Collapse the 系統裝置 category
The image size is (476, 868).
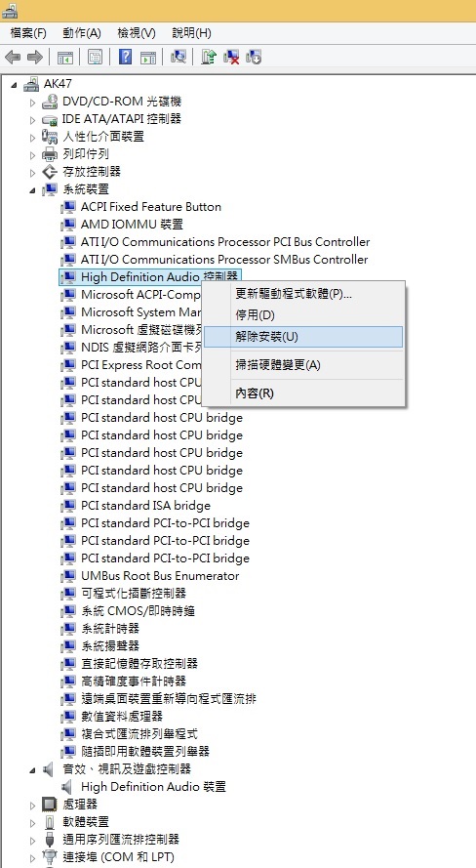(x=32, y=189)
